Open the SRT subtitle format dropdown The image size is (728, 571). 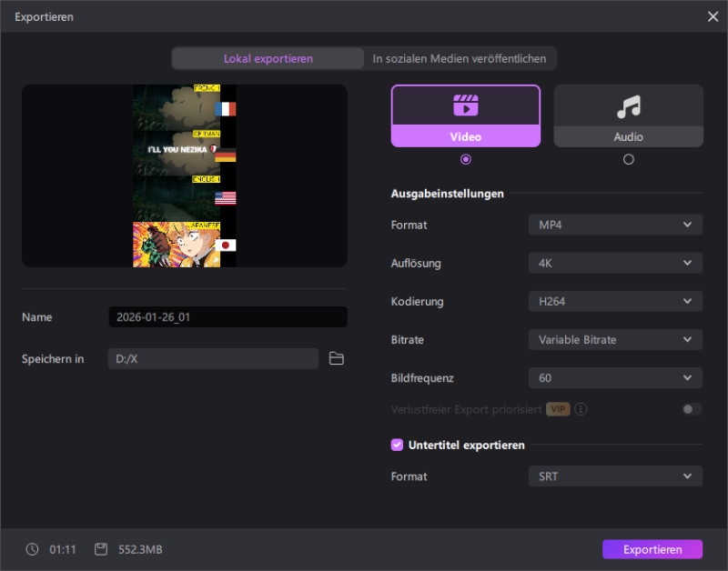click(x=615, y=476)
